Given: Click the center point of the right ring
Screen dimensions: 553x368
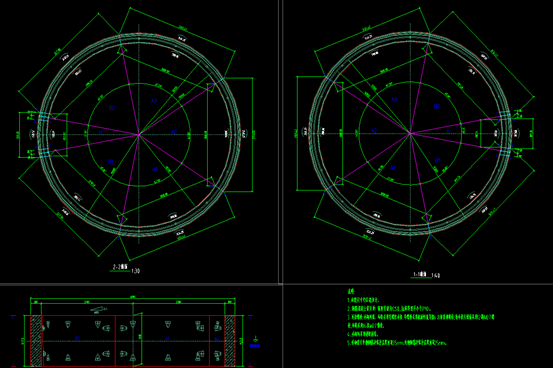Looking at the screenshot, I should click(x=410, y=133).
